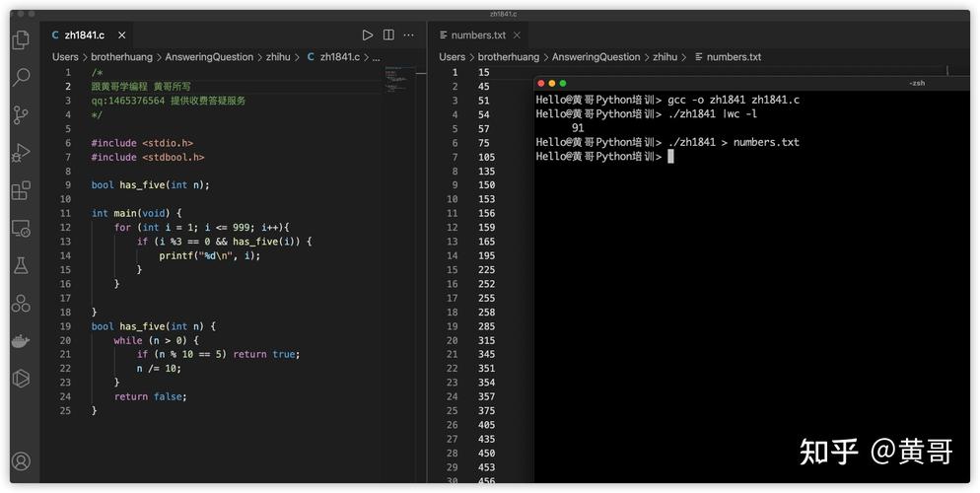Close the zh1841.c editor tab
The image size is (980, 493).
click(x=122, y=35)
